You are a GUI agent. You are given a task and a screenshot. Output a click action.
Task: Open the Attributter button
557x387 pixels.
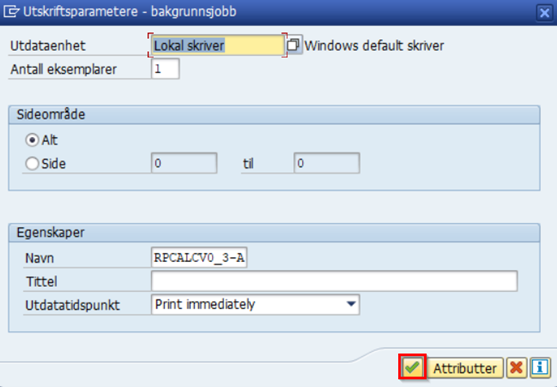pyautogui.click(x=465, y=368)
